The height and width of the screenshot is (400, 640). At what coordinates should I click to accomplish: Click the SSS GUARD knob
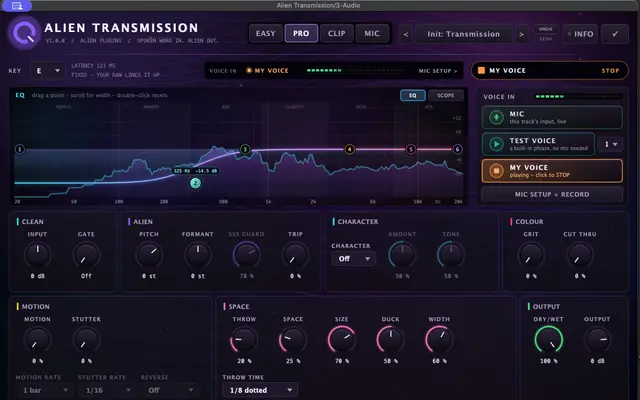[247, 255]
